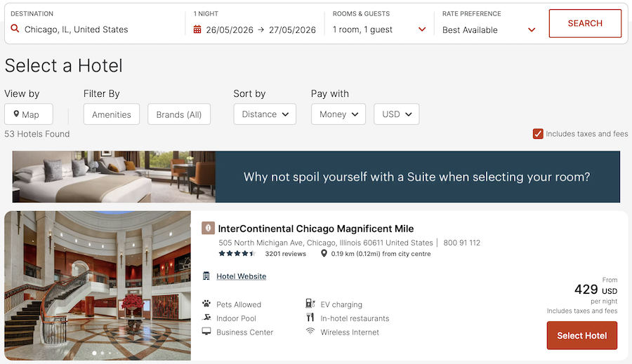Open the Amenities filter
The width and height of the screenshot is (632, 364).
click(112, 114)
